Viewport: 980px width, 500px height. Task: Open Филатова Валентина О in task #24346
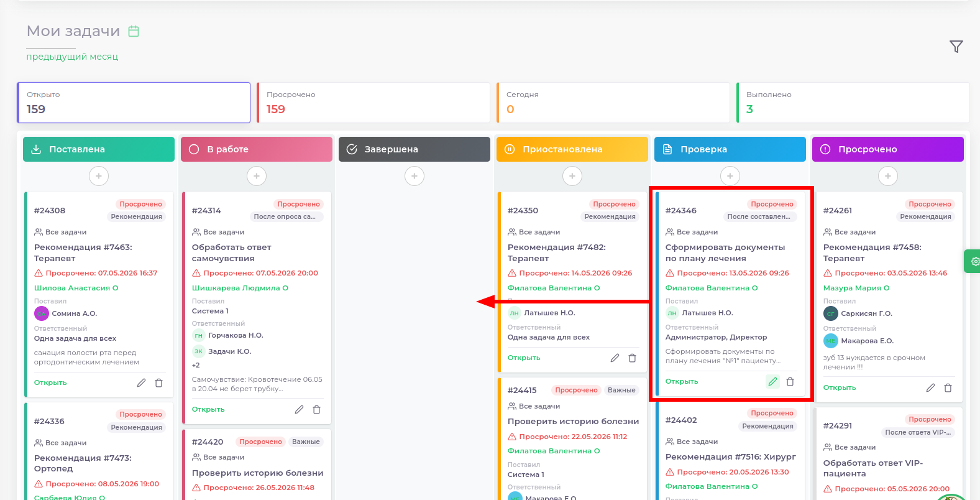712,289
